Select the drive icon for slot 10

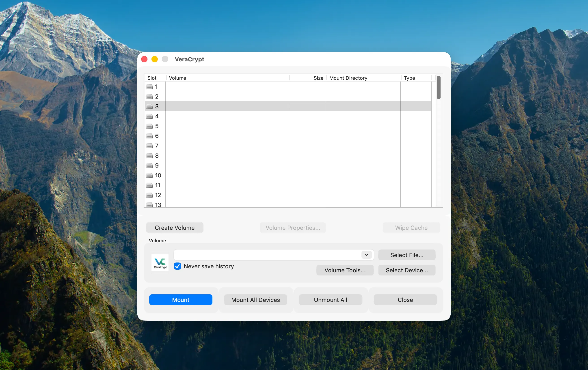pyautogui.click(x=149, y=176)
